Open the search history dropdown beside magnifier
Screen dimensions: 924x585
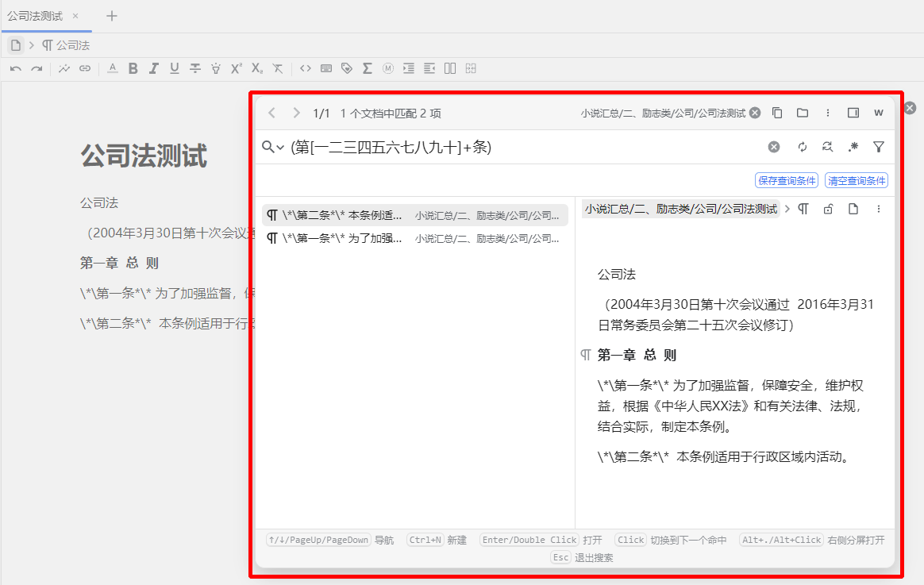[x=280, y=148]
